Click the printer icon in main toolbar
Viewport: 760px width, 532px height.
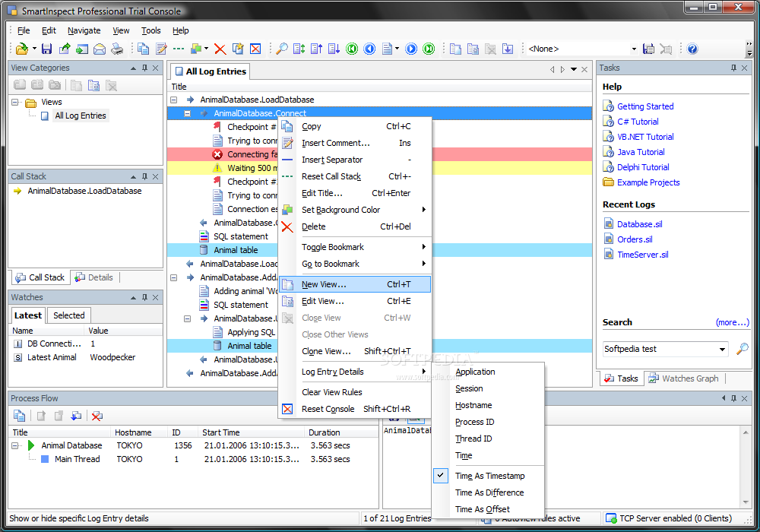(x=117, y=49)
